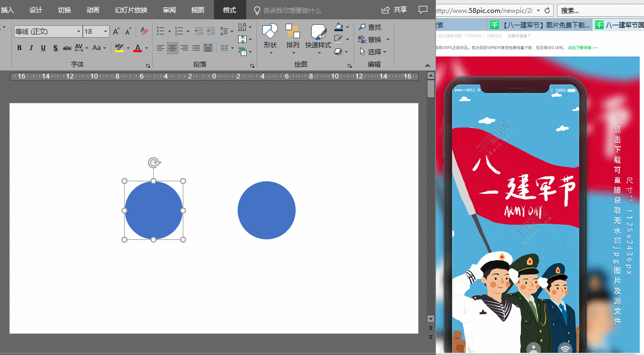
Task: Align text left
Action: [161, 48]
